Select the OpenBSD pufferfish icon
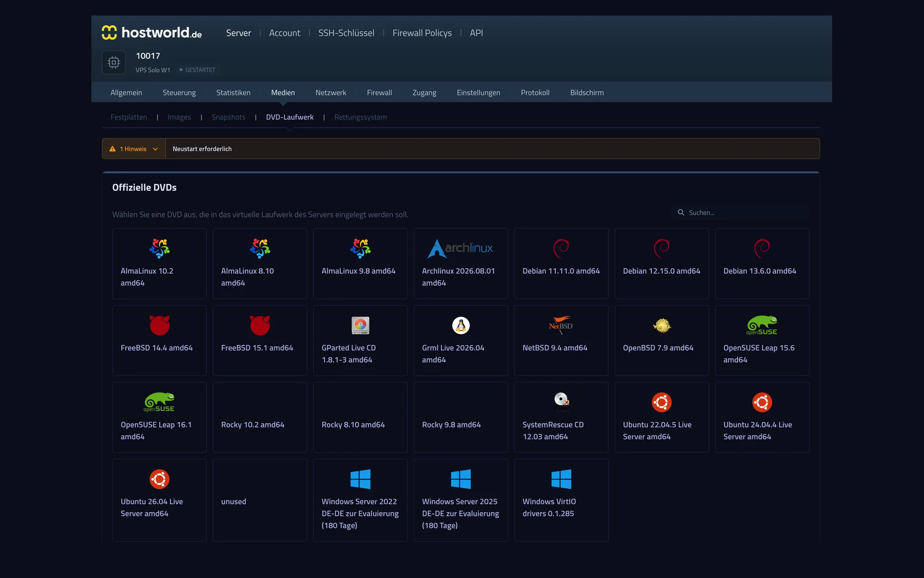 pos(662,326)
